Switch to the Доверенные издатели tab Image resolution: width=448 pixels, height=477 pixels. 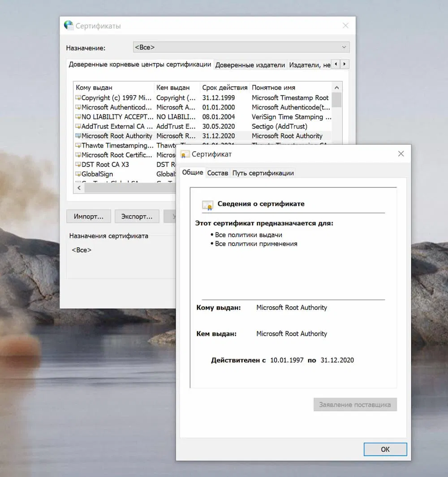coord(250,65)
